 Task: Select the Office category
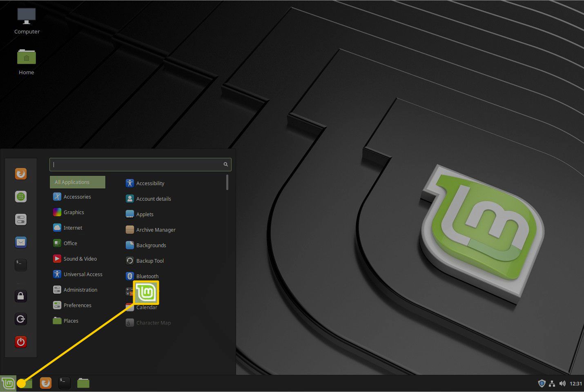[78, 243]
